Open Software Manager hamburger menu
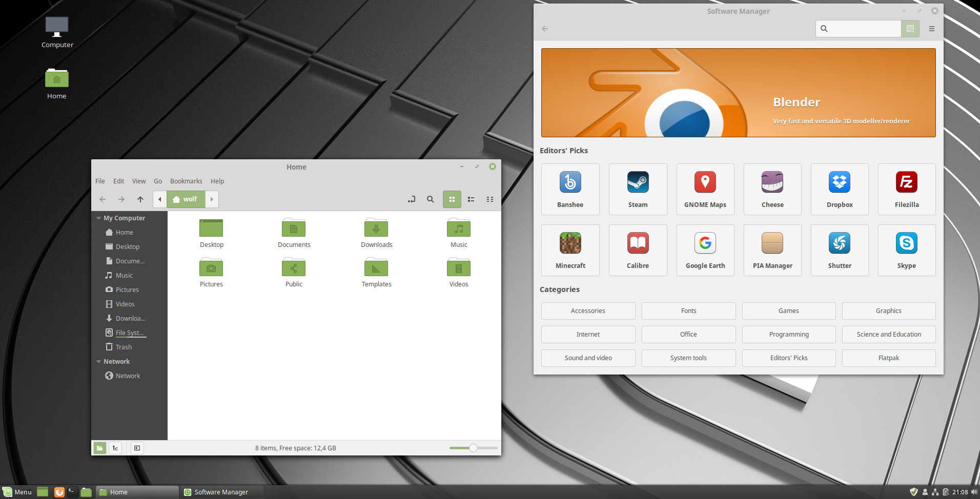Screen dimensions: 980x499 (932, 29)
